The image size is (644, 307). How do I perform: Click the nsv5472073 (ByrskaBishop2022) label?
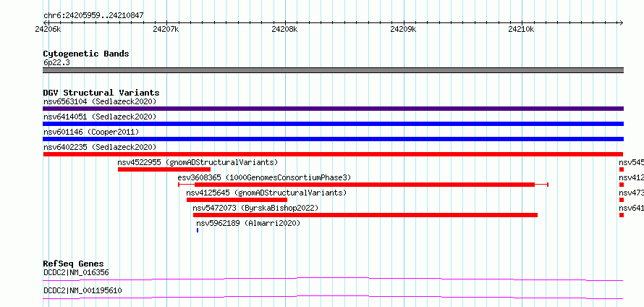[255, 208]
